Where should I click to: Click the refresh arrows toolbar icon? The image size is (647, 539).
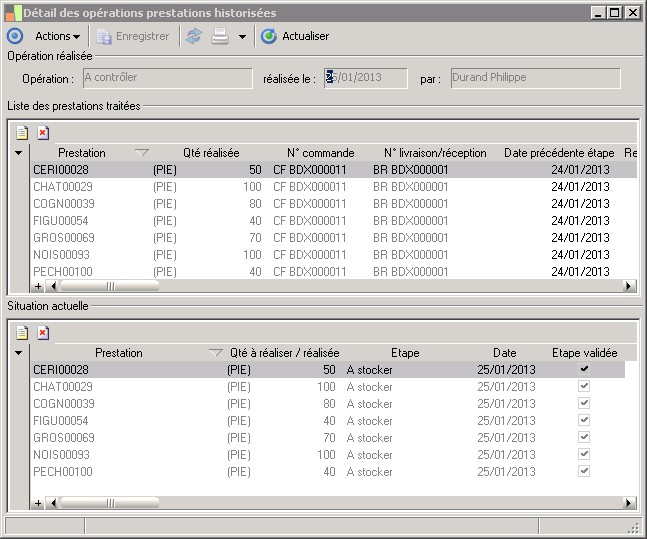click(194, 36)
